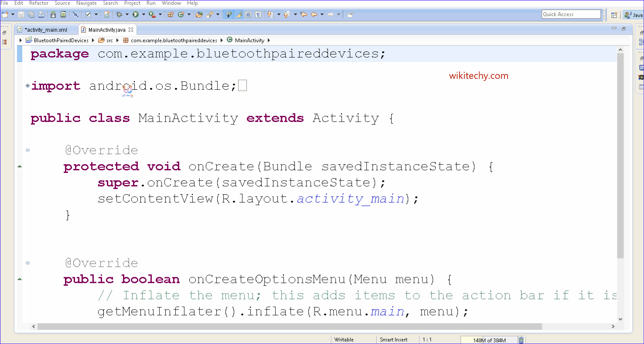The height and width of the screenshot is (344, 644).
Task: Click Back navigation yellow arrow icon
Action: click(x=314, y=14)
